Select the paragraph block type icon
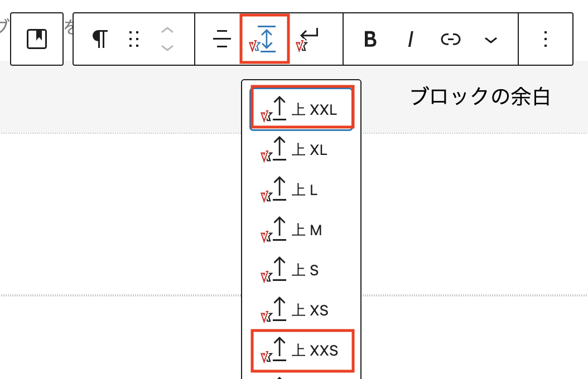Image resolution: width=588 pixels, height=379 pixels. [x=99, y=39]
